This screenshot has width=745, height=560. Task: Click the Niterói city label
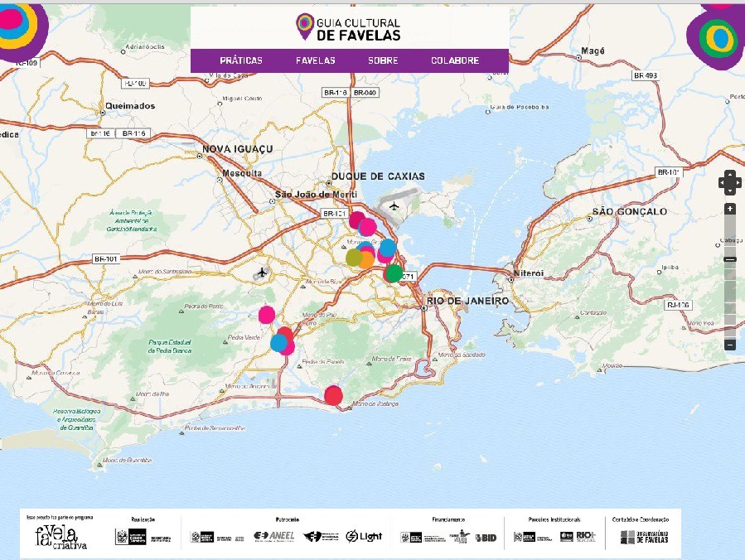point(529,273)
